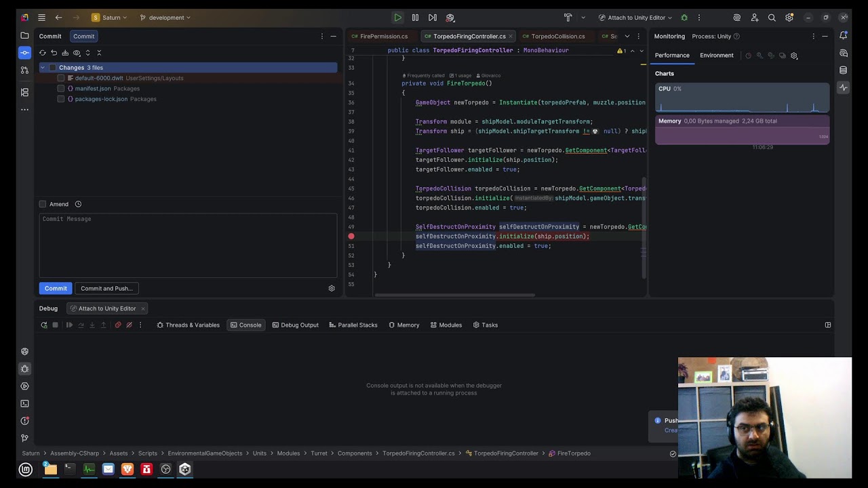Select the Commit tool window icon in the sidebar
868x488 pixels.
click(25, 52)
